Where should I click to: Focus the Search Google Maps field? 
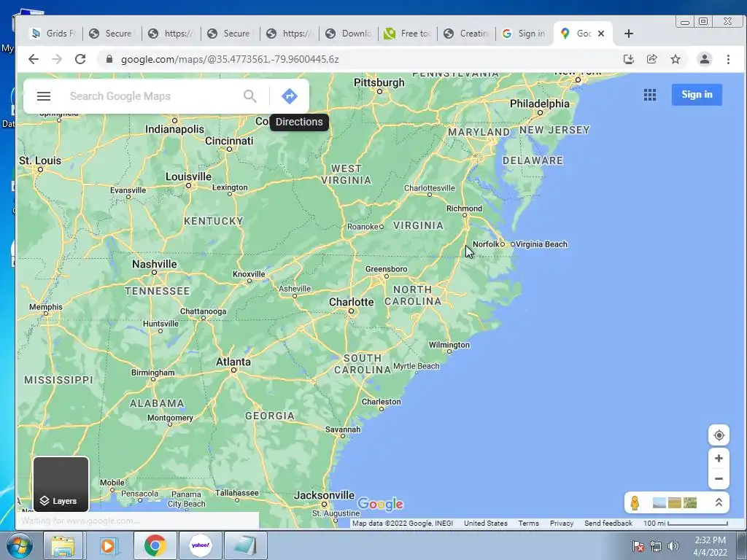coord(152,96)
